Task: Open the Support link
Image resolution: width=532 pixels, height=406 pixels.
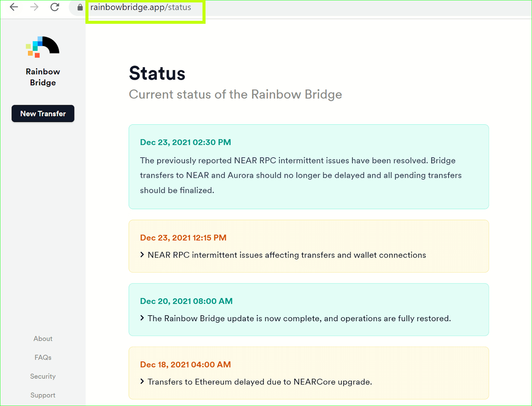Action: (x=43, y=395)
